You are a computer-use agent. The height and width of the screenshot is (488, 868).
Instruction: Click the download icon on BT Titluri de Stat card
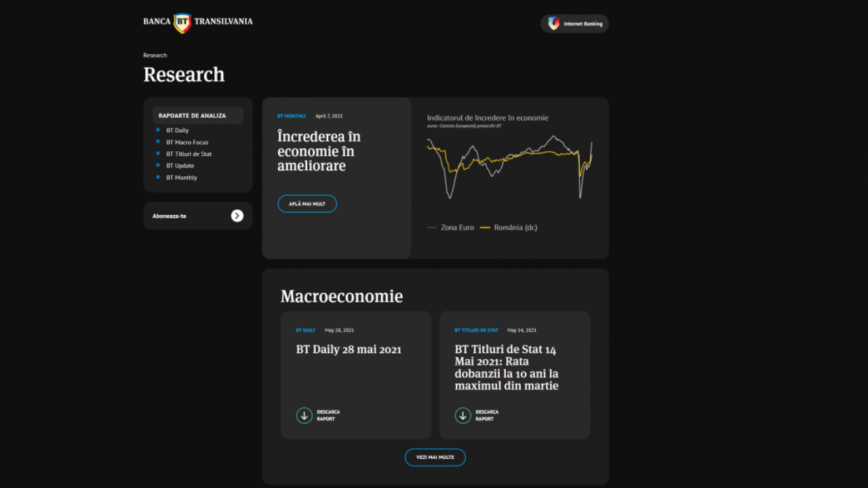tap(463, 415)
